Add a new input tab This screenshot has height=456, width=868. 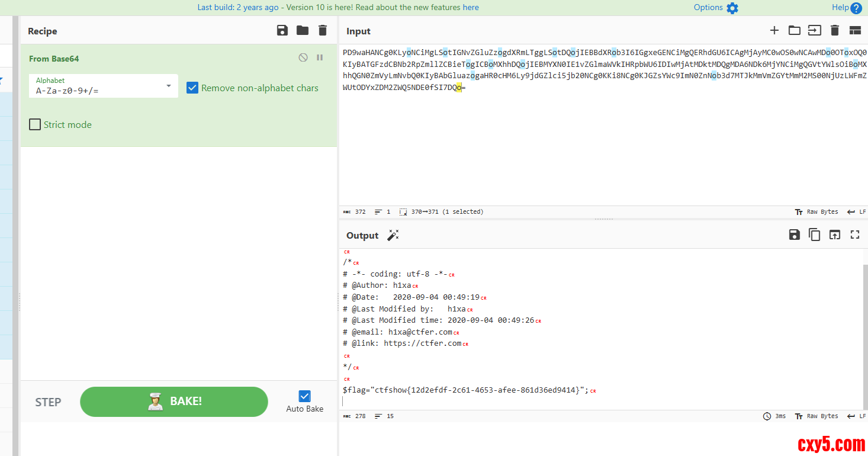774,31
